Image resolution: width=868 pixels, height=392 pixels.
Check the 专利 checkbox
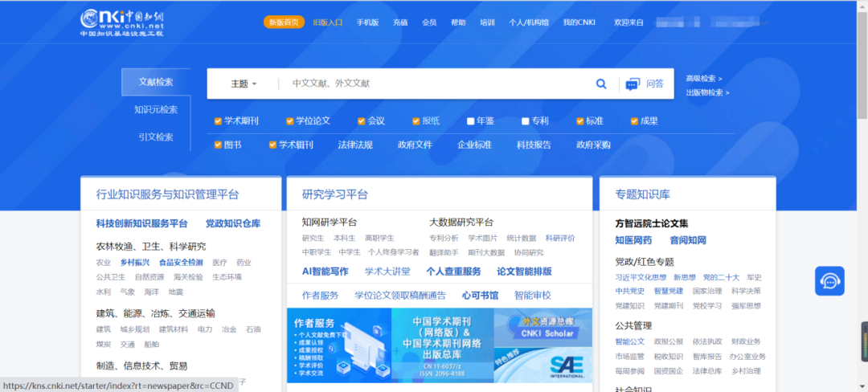tap(526, 121)
